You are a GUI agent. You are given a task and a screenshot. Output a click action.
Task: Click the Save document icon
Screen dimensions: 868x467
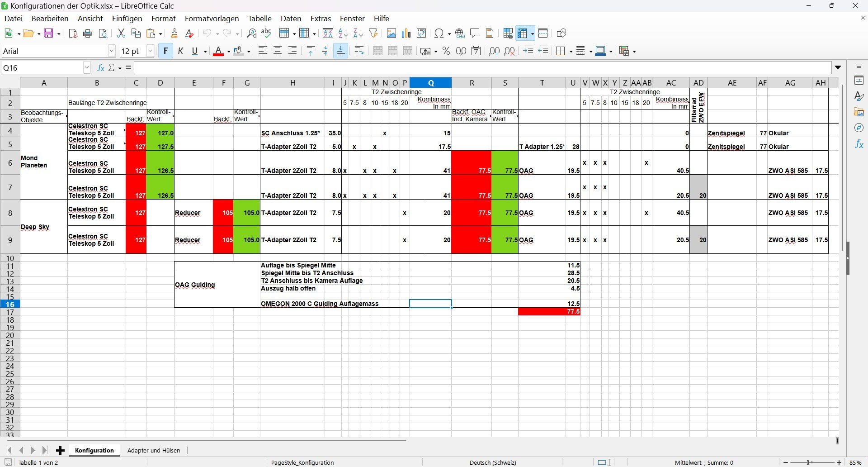click(x=48, y=33)
